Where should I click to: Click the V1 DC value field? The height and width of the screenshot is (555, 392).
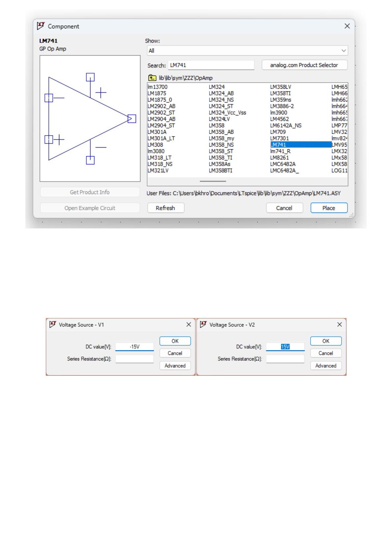134,347
